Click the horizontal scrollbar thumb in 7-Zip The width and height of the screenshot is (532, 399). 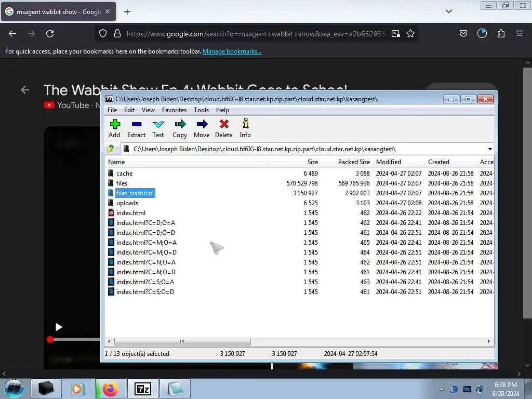[x=182, y=341]
